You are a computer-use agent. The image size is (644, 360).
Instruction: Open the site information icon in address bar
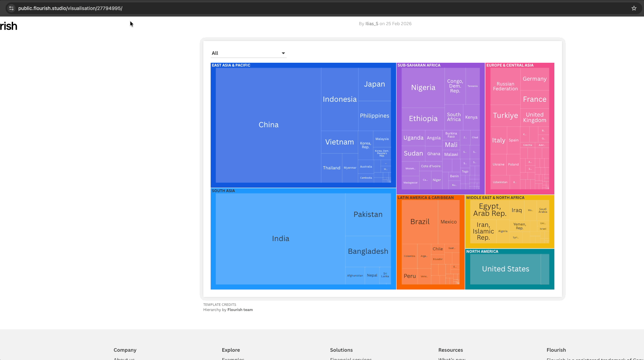click(x=11, y=8)
